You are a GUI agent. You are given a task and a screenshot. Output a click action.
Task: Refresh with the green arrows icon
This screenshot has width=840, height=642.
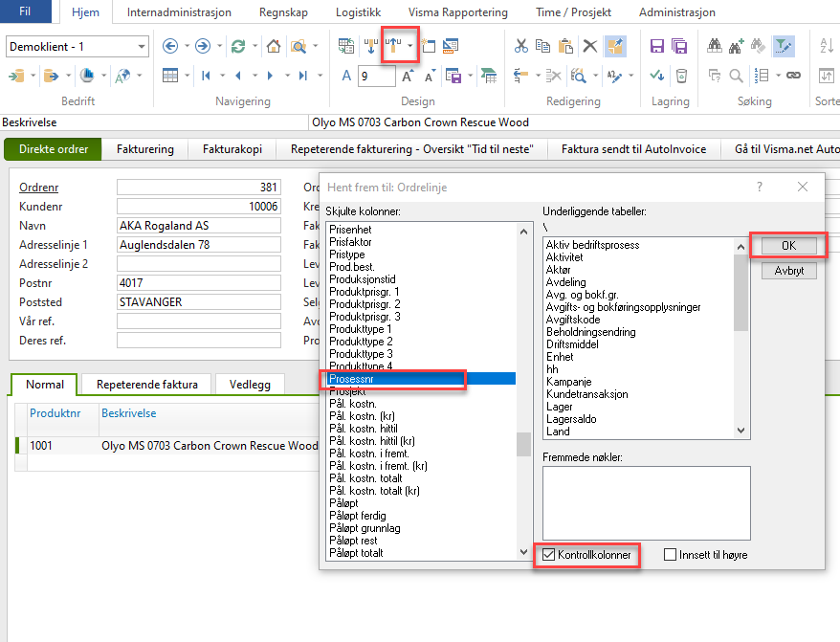pyautogui.click(x=238, y=47)
